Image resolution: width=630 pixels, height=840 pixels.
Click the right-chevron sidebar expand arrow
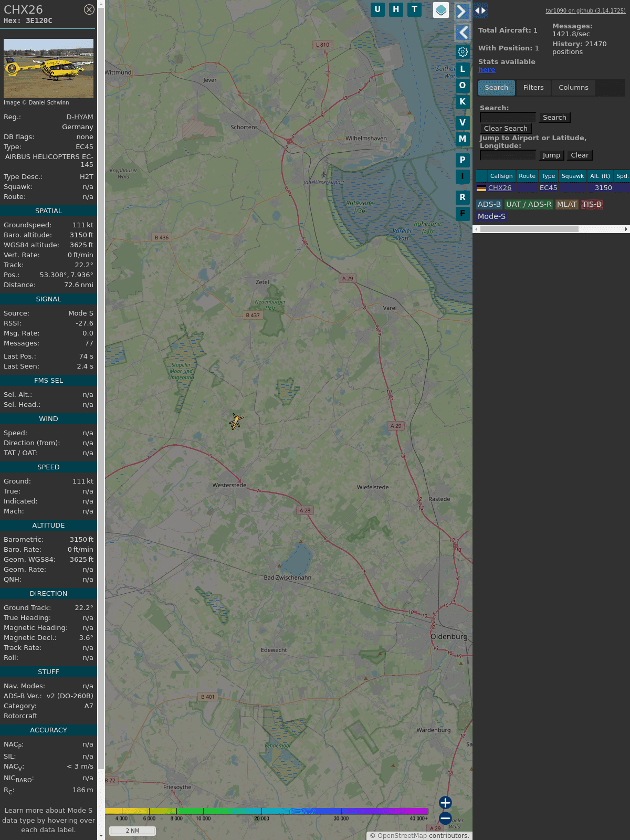pos(462,11)
